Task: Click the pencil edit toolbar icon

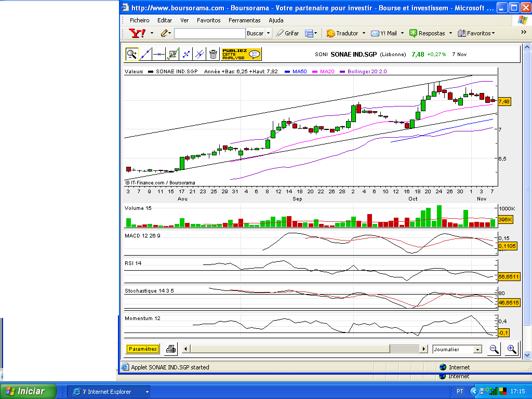Action: pyautogui.click(x=164, y=33)
